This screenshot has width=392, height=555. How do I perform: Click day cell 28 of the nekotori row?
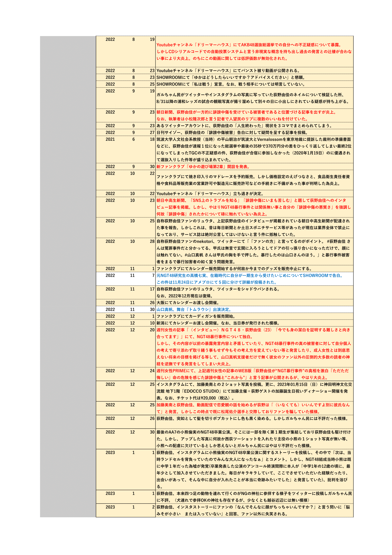(x=152, y=241)
